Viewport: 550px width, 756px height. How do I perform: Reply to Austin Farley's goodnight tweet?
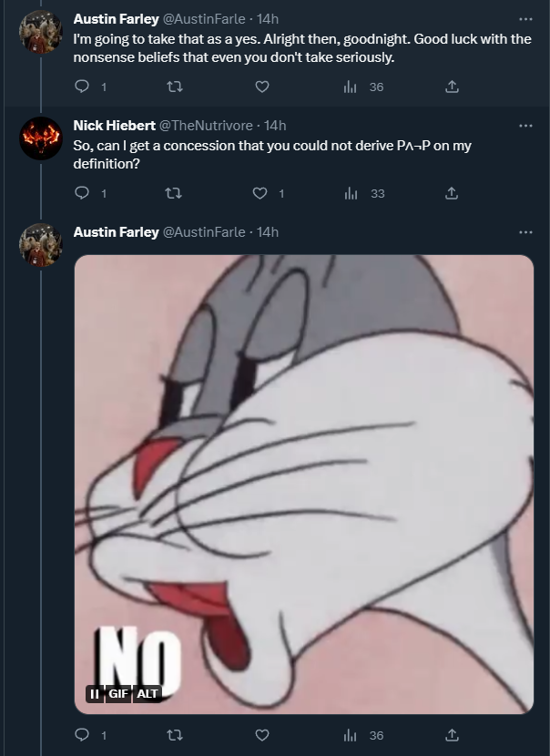(x=82, y=87)
